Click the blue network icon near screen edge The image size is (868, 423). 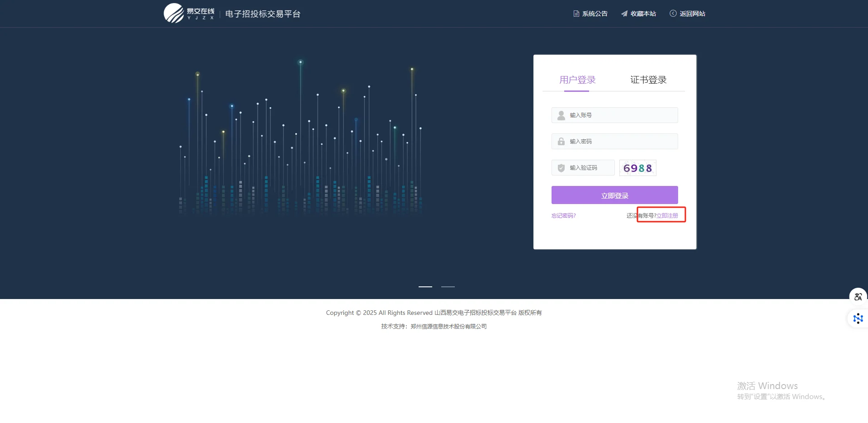[x=857, y=318]
